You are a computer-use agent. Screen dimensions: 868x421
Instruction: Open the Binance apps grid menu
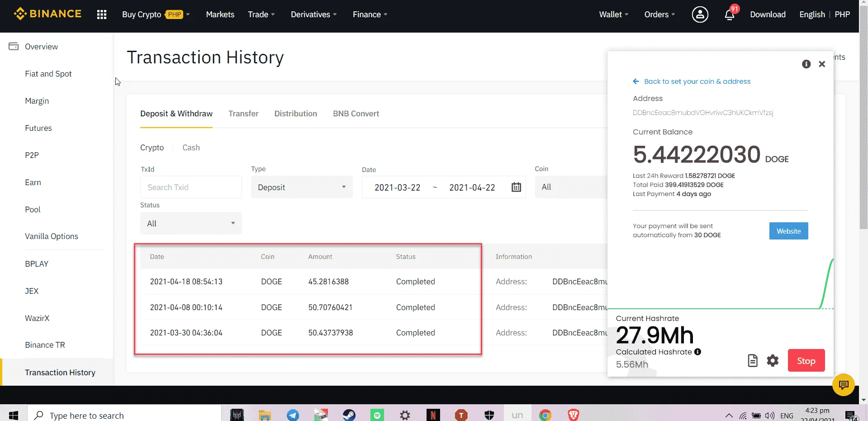102,14
